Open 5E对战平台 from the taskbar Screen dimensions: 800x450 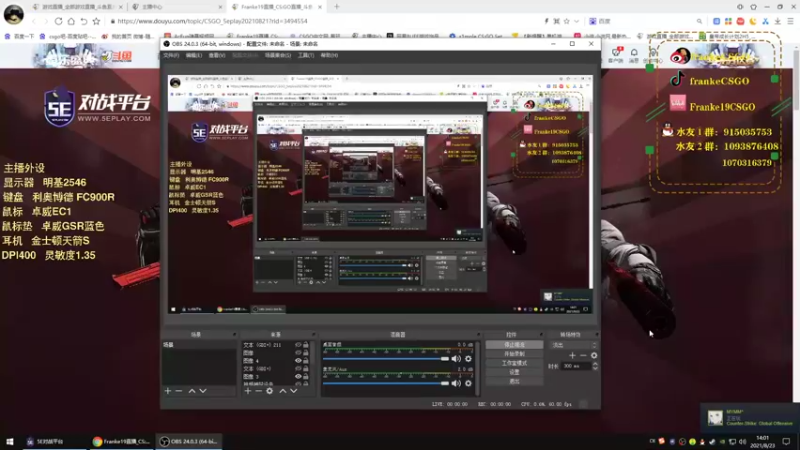click(x=53, y=441)
